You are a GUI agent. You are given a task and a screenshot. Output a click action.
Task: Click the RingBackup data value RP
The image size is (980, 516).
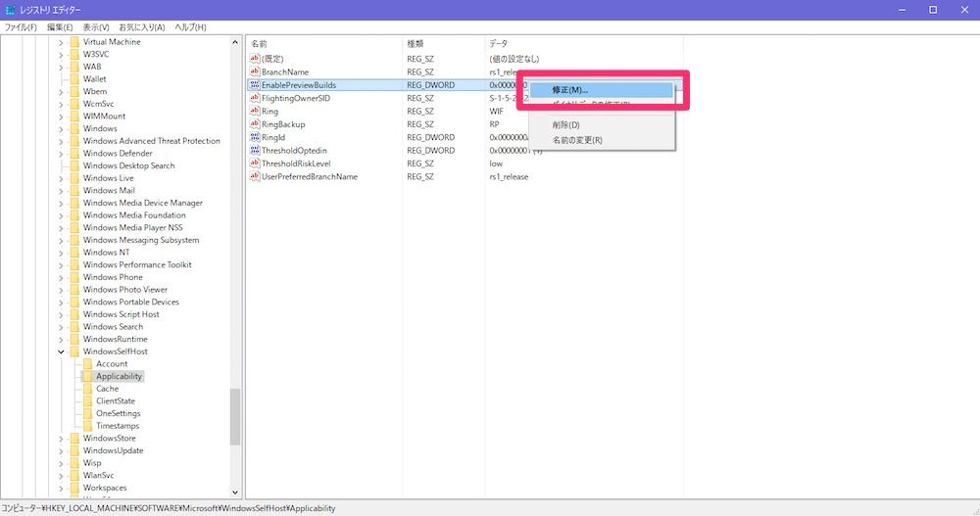pyautogui.click(x=494, y=124)
